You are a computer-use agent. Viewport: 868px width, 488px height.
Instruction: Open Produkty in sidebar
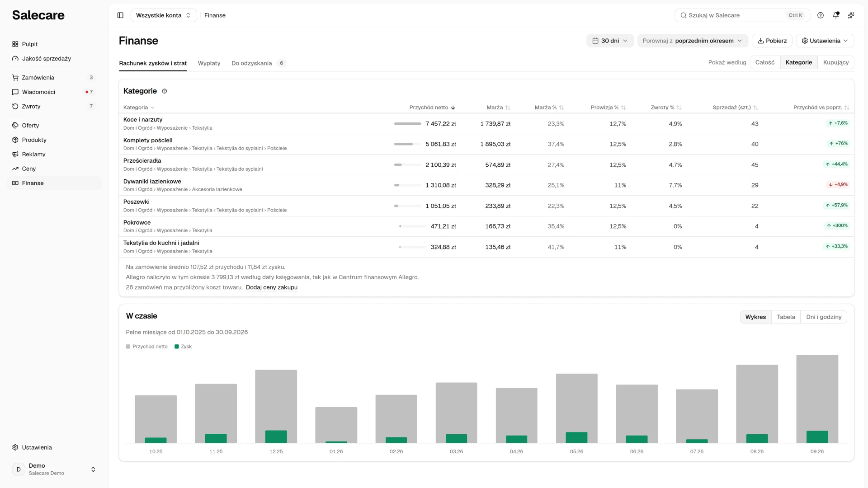click(54, 140)
